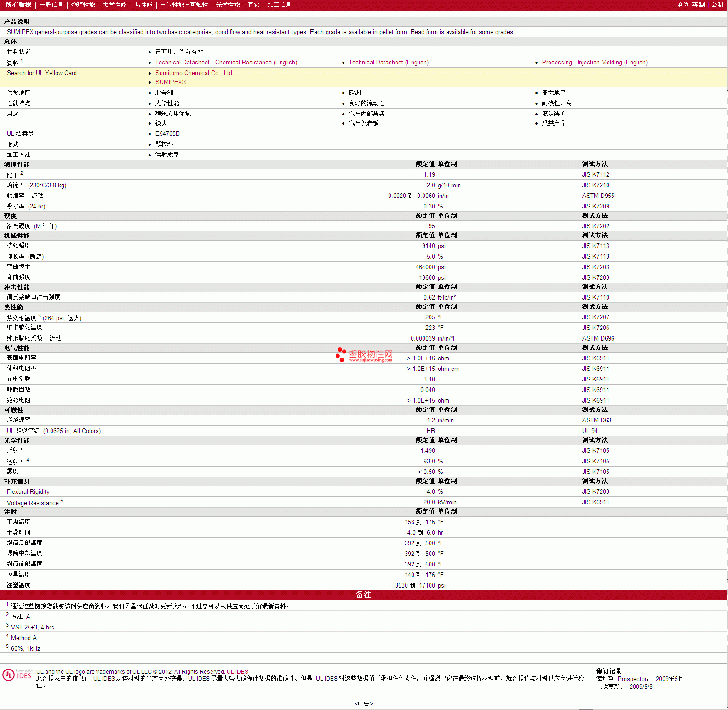Open Technical Datasheet - Chemical Resistance link
This screenshot has width=728, height=710.
point(226,63)
